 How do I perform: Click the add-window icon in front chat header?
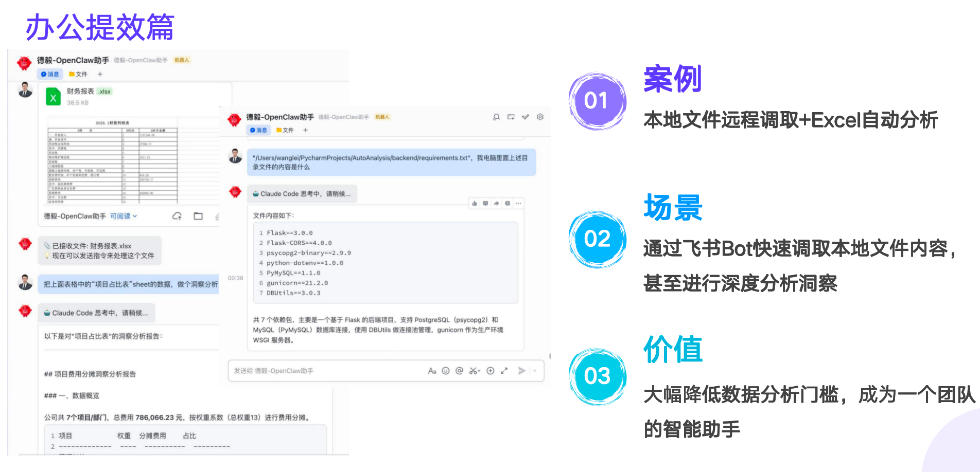tap(511, 117)
